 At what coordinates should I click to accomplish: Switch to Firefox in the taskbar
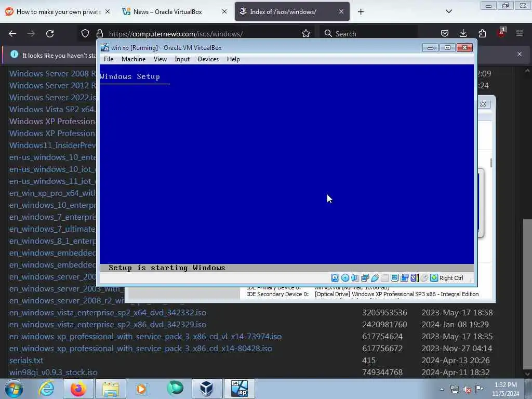coord(78,389)
